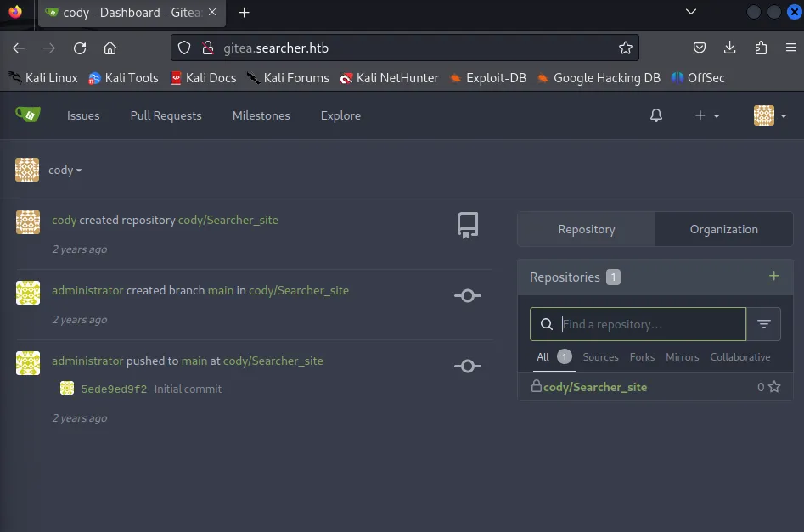
Task: Click administrator avatar in created branch entry
Action: click(28, 293)
